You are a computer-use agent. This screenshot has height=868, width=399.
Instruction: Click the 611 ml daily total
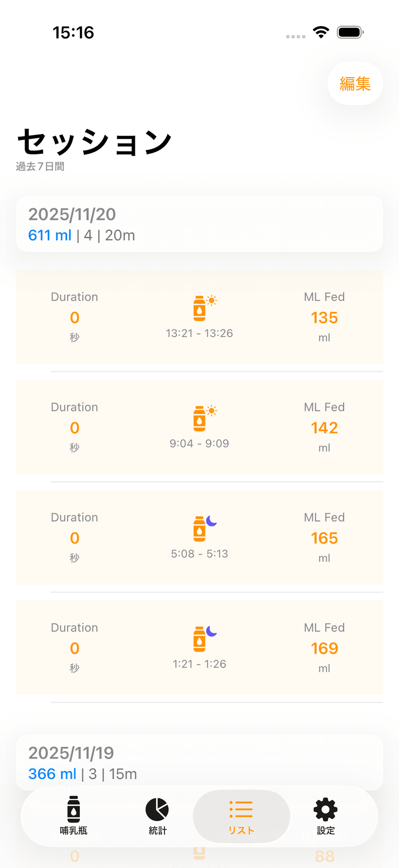tap(50, 235)
